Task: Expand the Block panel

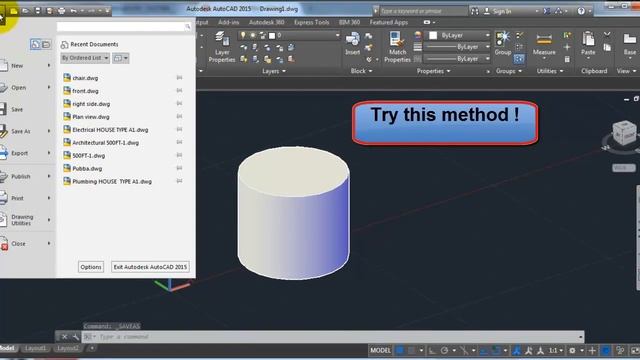Action: tap(362, 71)
